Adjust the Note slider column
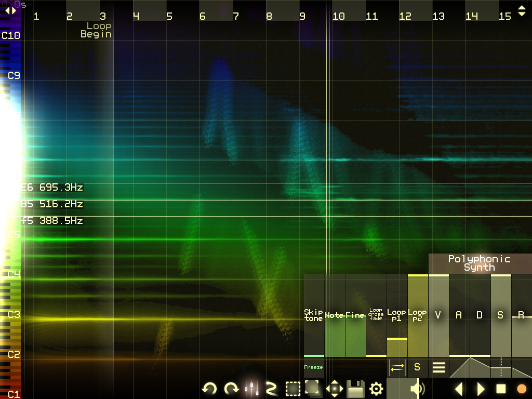The height and width of the screenshot is (399, 532). point(335,315)
